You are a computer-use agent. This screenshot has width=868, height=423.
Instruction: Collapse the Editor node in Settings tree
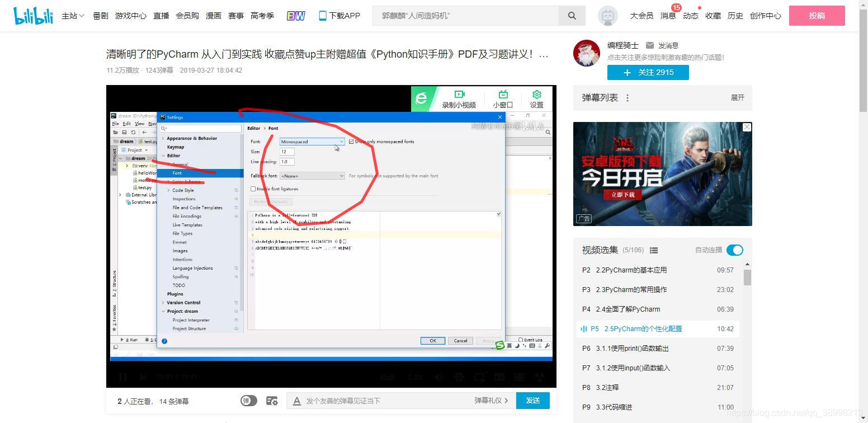click(x=163, y=156)
